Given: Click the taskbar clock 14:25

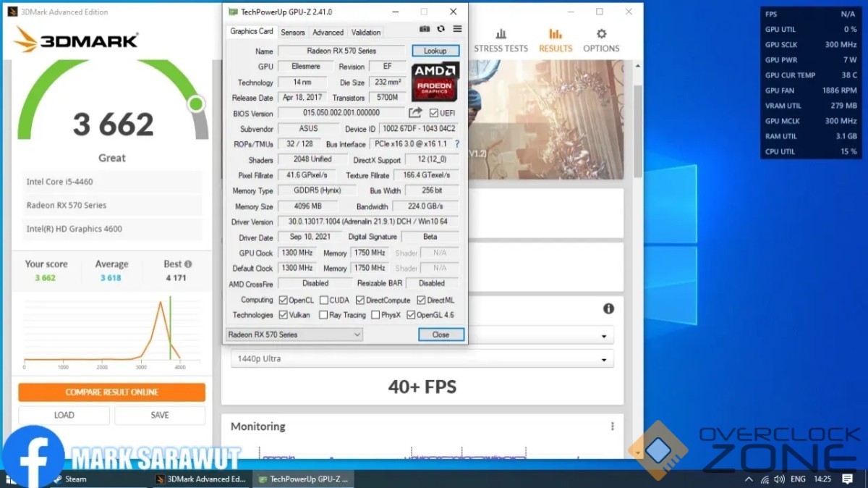Looking at the screenshot, I should (x=822, y=479).
